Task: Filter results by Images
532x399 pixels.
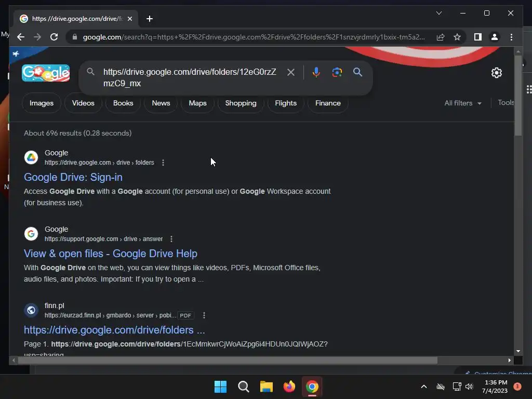Action: coord(42,103)
